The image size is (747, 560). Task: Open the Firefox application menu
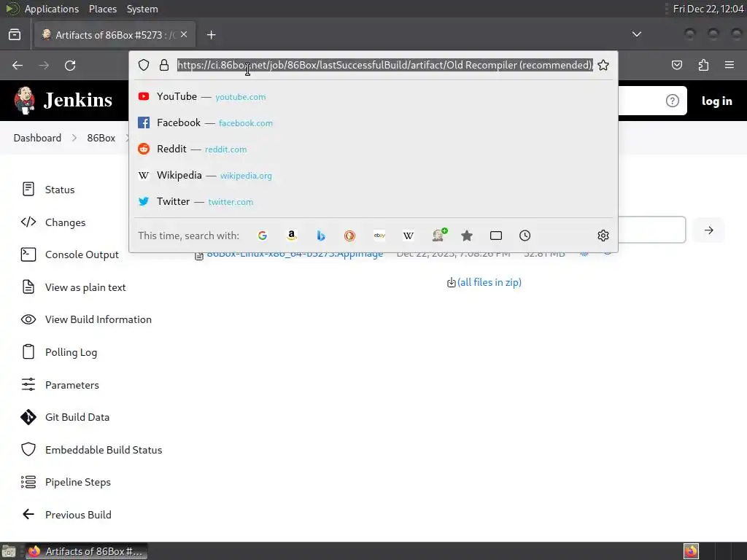click(729, 65)
